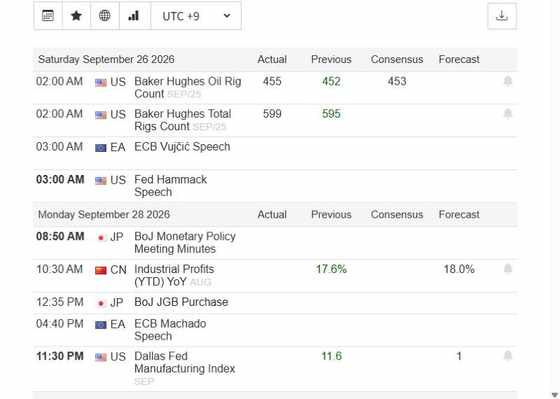This screenshot has height=399, width=560.
Task: Click 08:50 AM time of BoJ Minutes
Action: click(60, 236)
